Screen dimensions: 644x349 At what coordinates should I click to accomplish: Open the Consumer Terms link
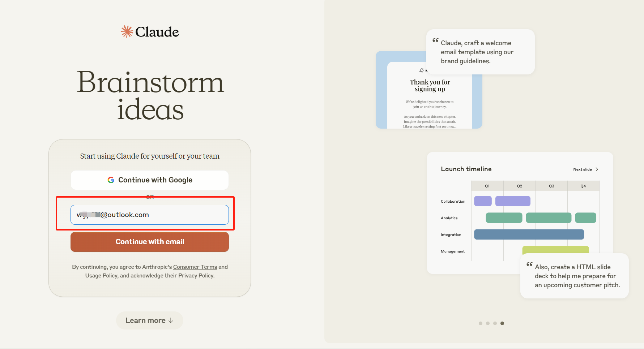[x=195, y=267]
